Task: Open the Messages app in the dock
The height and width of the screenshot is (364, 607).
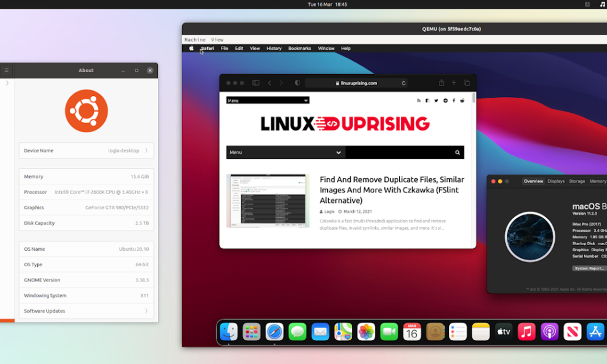Action: click(x=297, y=331)
